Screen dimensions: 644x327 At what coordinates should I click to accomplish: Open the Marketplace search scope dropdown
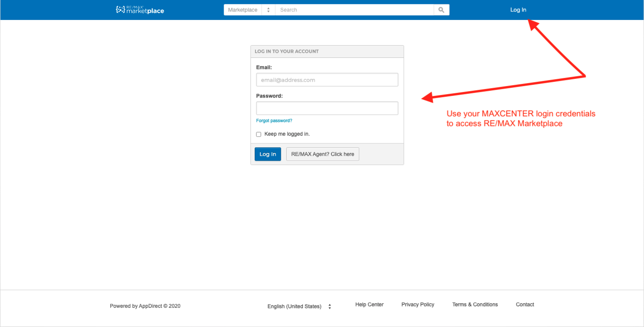(x=250, y=10)
